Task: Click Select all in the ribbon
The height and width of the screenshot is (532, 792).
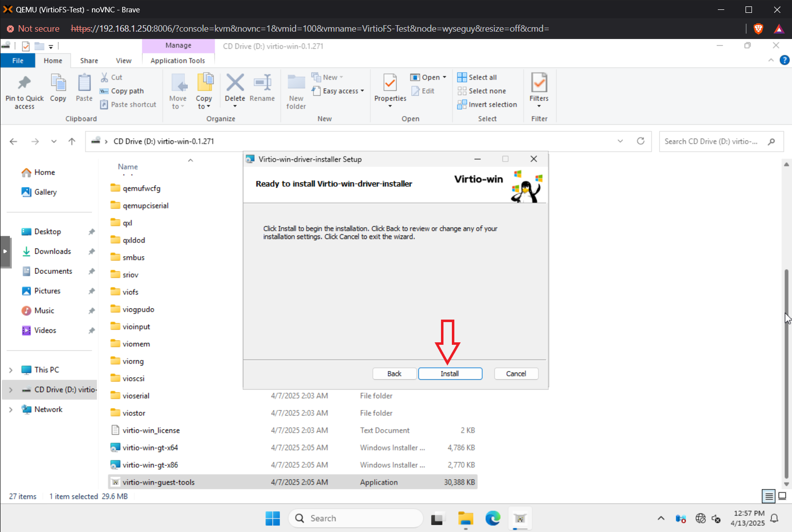Action: (x=477, y=78)
